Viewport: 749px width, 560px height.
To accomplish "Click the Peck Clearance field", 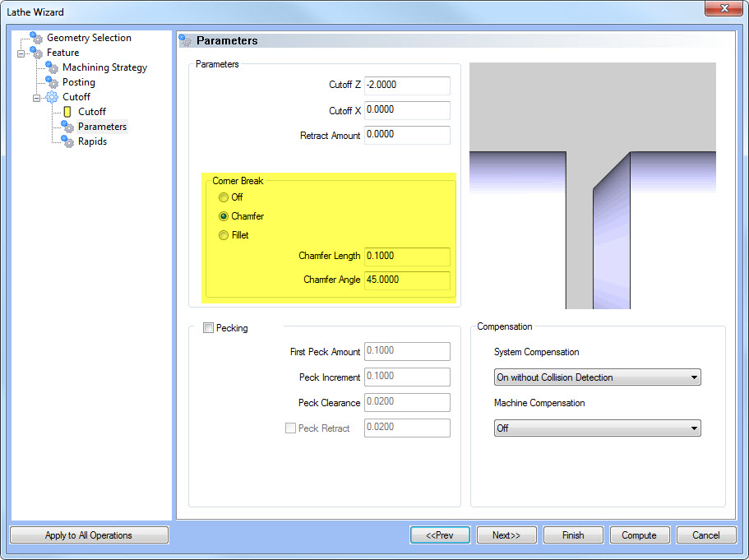I will [407, 402].
